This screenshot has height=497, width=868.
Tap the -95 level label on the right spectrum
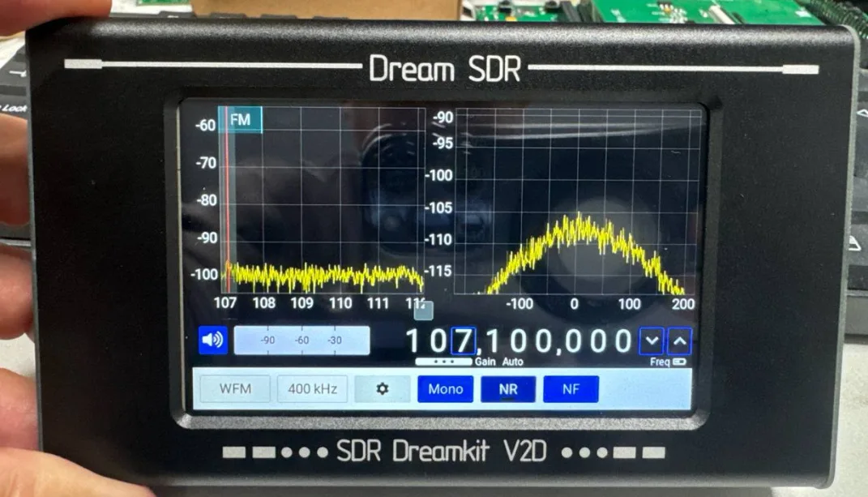click(x=443, y=144)
